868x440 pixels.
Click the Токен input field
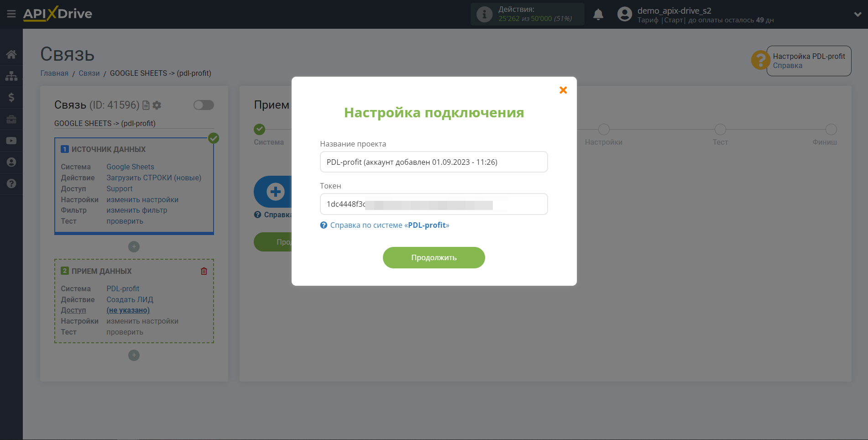434,204
